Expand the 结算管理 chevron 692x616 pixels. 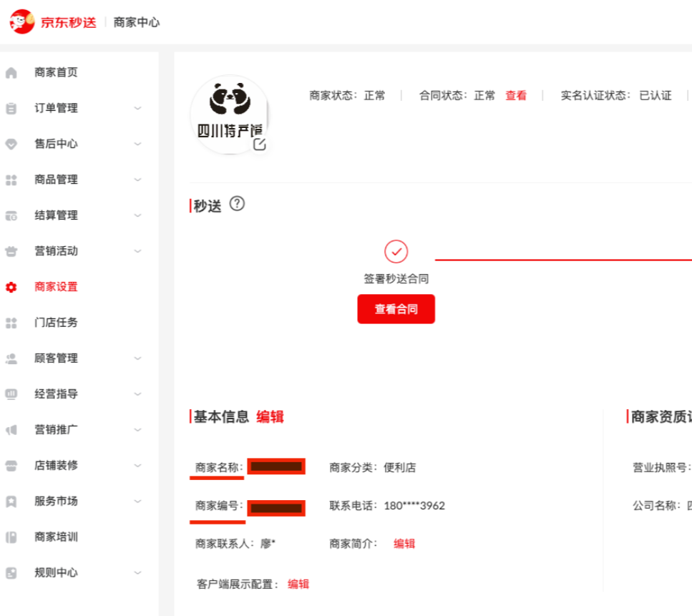point(137,215)
